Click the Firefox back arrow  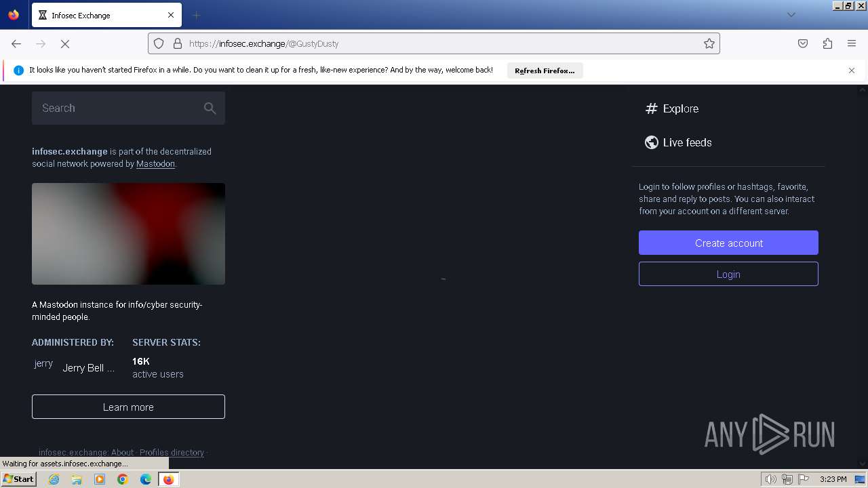coord(16,43)
